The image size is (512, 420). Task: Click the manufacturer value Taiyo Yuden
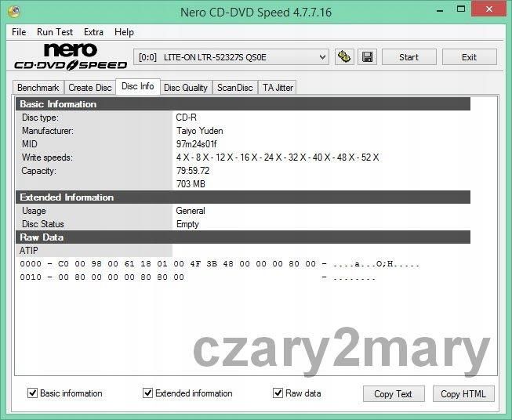(x=199, y=131)
